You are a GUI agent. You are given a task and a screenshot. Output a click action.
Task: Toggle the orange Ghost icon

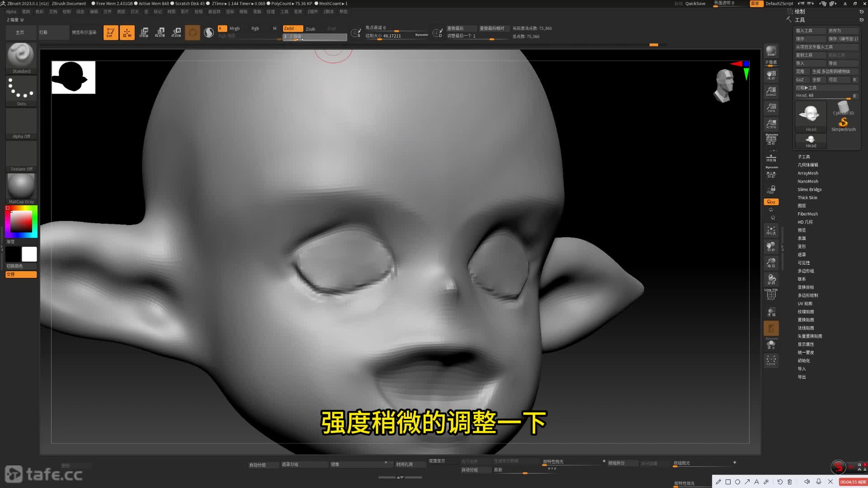(x=771, y=328)
